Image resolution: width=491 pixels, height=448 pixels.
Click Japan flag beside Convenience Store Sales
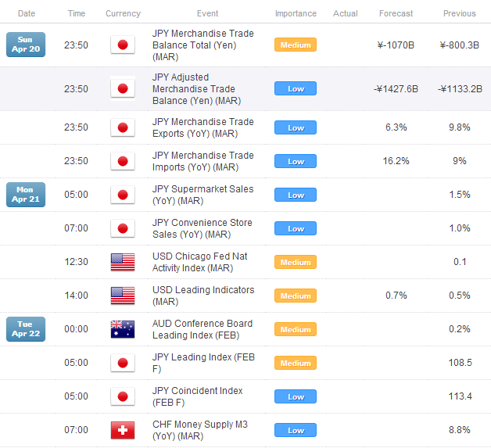coord(123,228)
